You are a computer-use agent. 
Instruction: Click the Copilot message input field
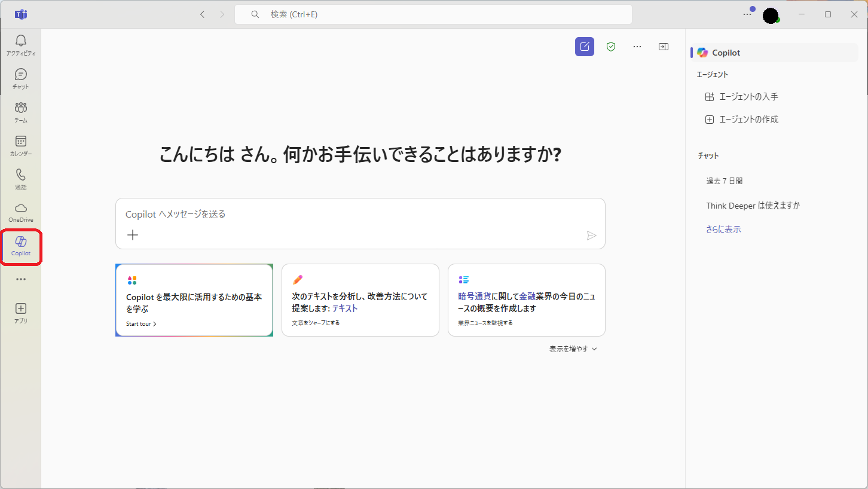pos(360,214)
